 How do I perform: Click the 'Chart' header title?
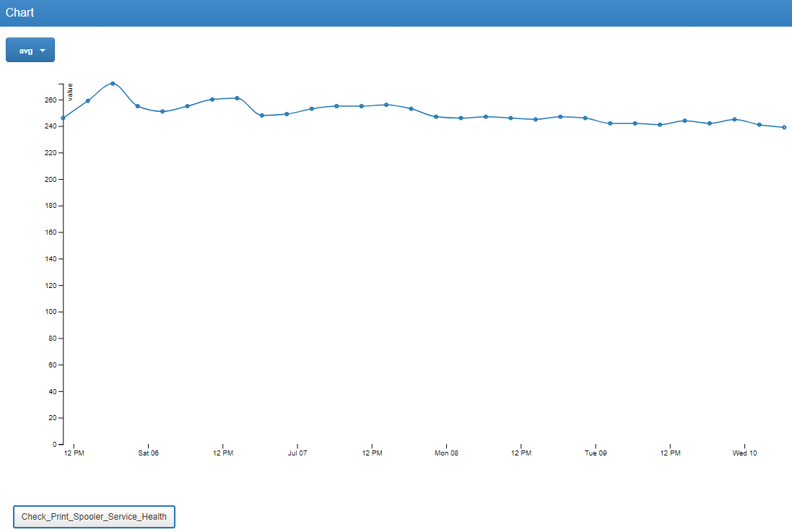pos(19,12)
